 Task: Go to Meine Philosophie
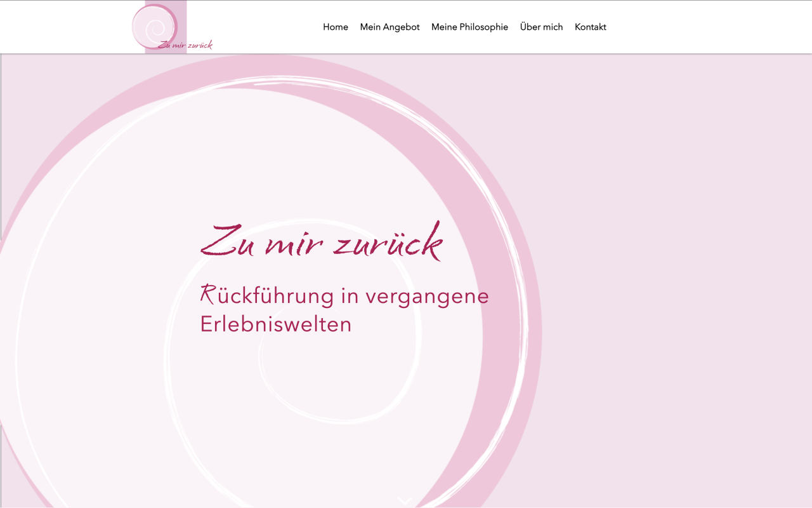point(469,27)
